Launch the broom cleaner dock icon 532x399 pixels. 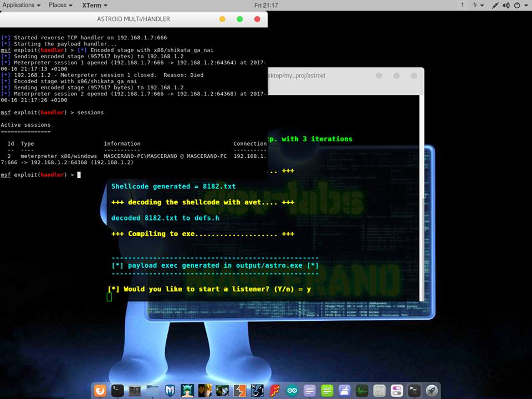coord(344,391)
